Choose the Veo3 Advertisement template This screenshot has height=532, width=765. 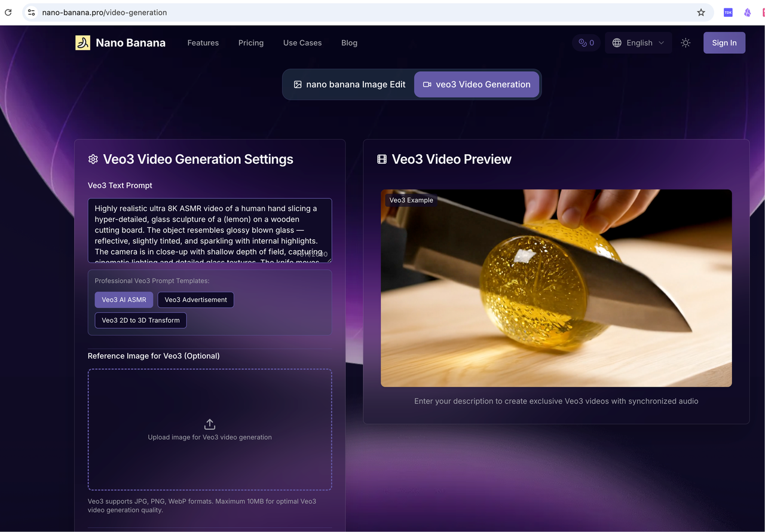(x=195, y=299)
